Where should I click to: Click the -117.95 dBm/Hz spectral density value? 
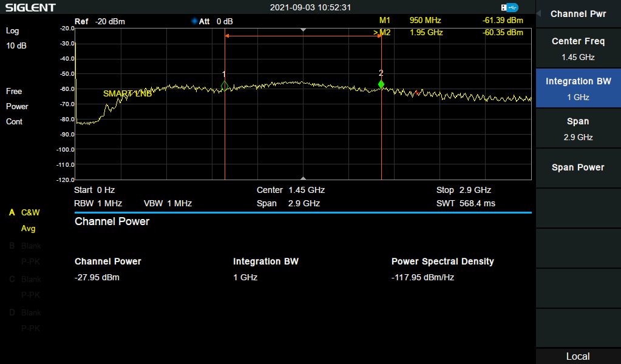pos(422,277)
